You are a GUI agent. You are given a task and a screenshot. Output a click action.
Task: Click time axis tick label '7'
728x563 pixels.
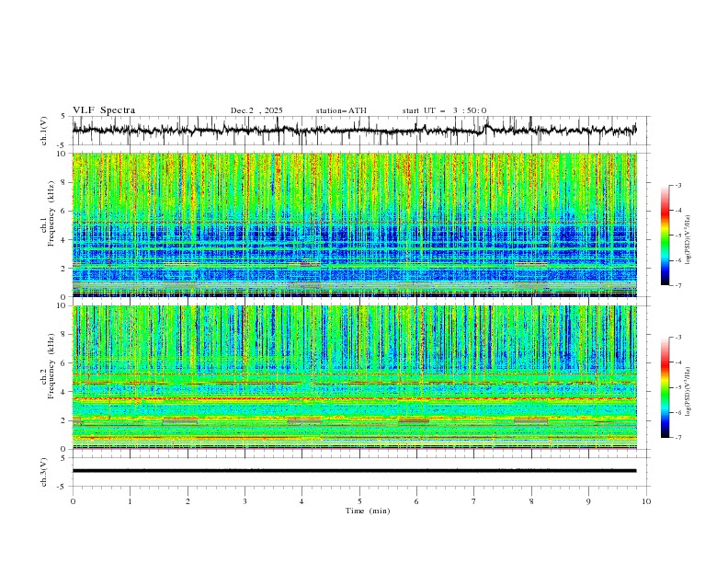pos(474,501)
